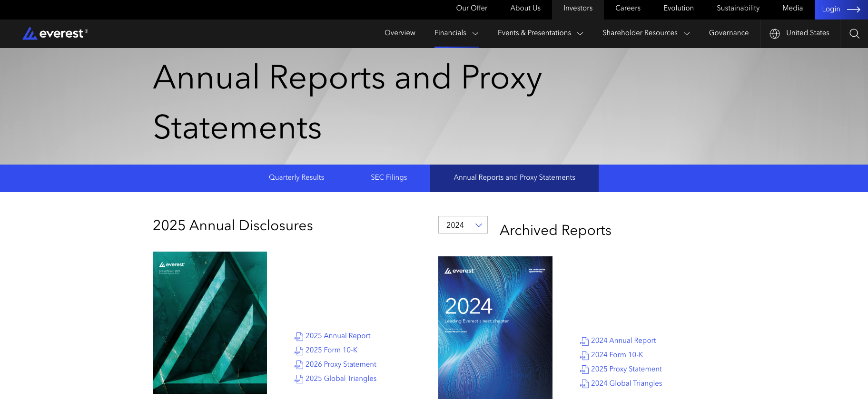Screen dimensions: 868x409
Task: Click PDF icon beside 2025 Proxy Statement
Action: [x=584, y=370]
